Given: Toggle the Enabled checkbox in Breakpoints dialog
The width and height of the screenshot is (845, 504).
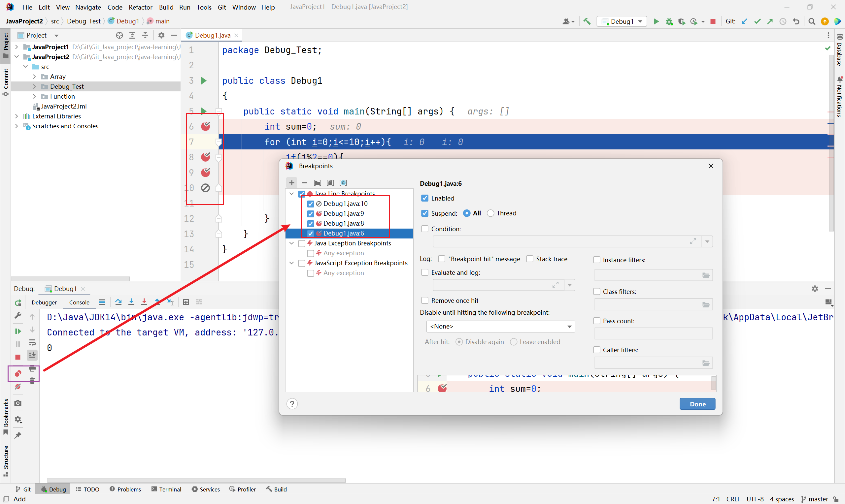Looking at the screenshot, I should pyautogui.click(x=425, y=198).
